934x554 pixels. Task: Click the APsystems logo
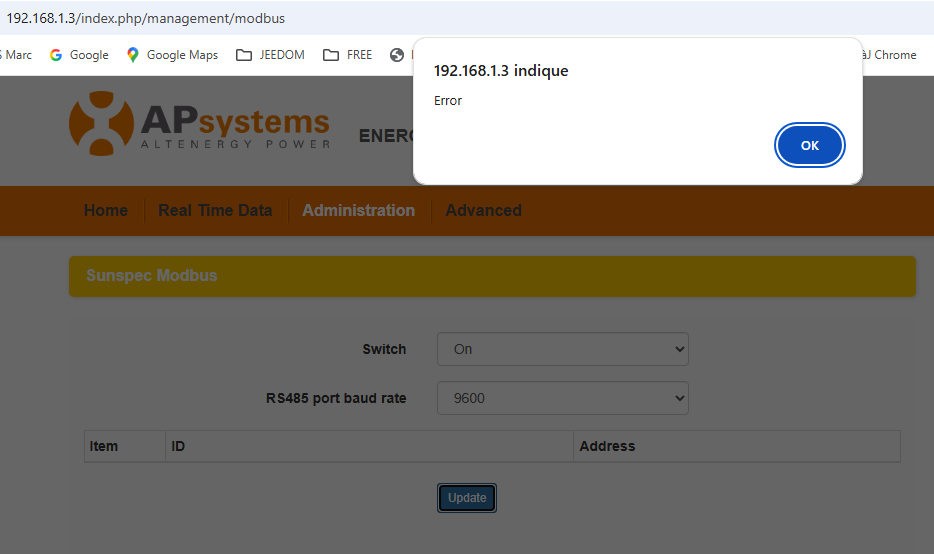pyautogui.click(x=200, y=123)
